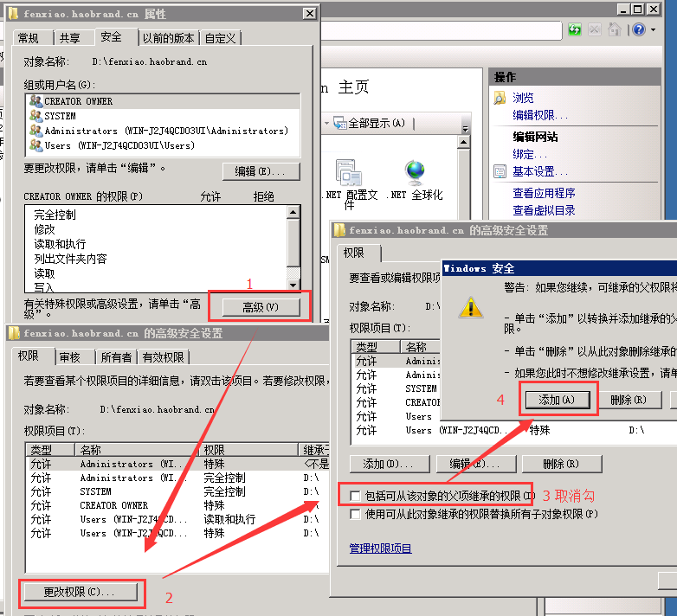Open dropdown arrow beside the help icon
The width and height of the screenshot is (677, 616).
pyautogui.click(x=654, y=29)
